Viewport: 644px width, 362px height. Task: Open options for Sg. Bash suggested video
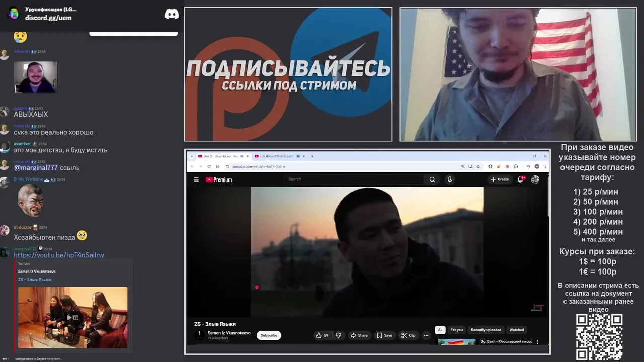(537, 342)
